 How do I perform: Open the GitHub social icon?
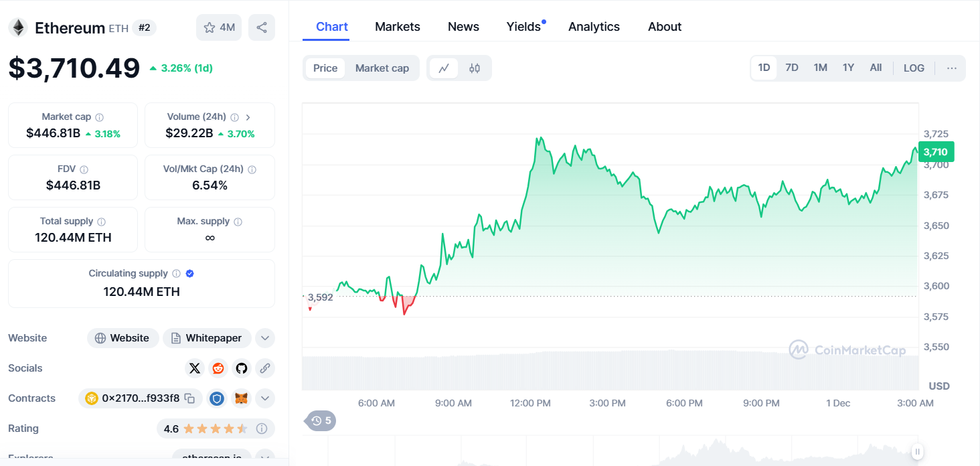[x=242, y=368]
